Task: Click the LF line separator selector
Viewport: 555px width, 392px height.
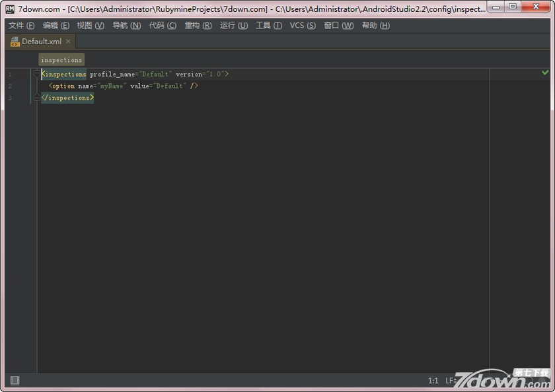Action: coord(451,381)
